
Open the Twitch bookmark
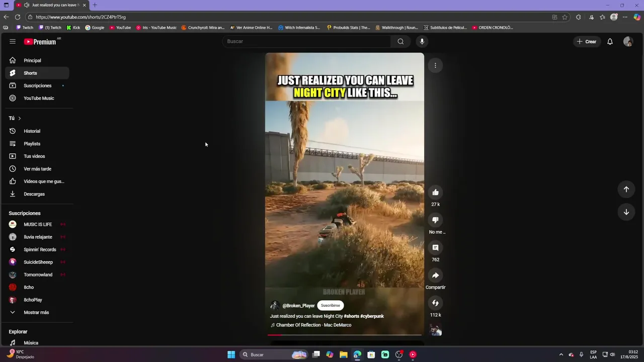(x=25, y=28)
